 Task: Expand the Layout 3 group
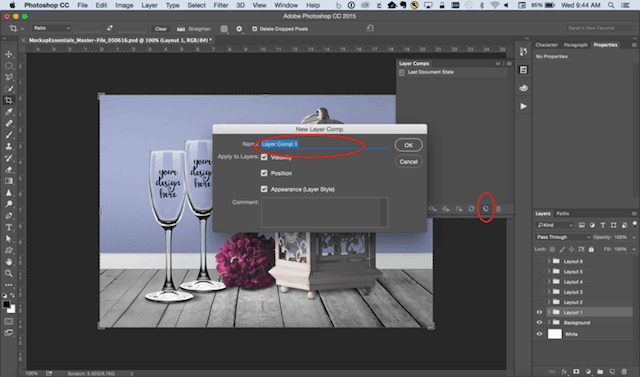tap(549, 292)
